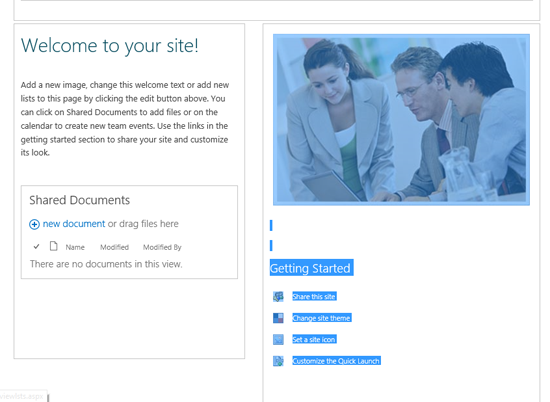Screen dimensions: 550x402
Task: Open the Customize the Quick Launch link
Action: (x=336, y=361)
